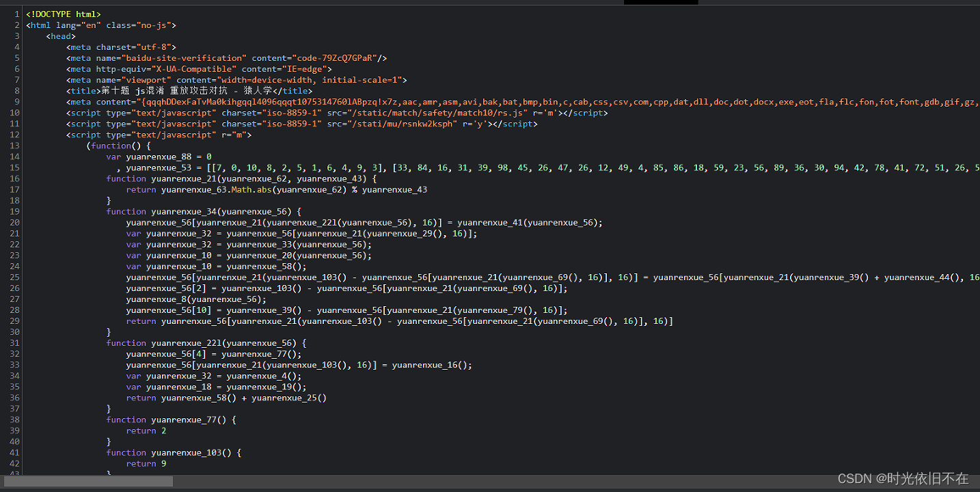The width and height of the screenshot is (980, 492).
Task: Click var yuanrenxue_10 = yuanrenxue_58() line
Action: [x=216, y=266]
